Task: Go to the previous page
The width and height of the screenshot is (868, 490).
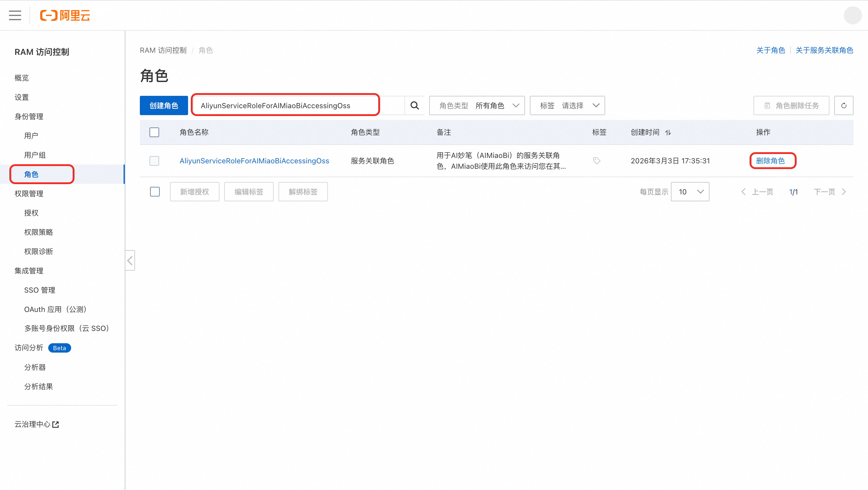Action: coord(757,192)
